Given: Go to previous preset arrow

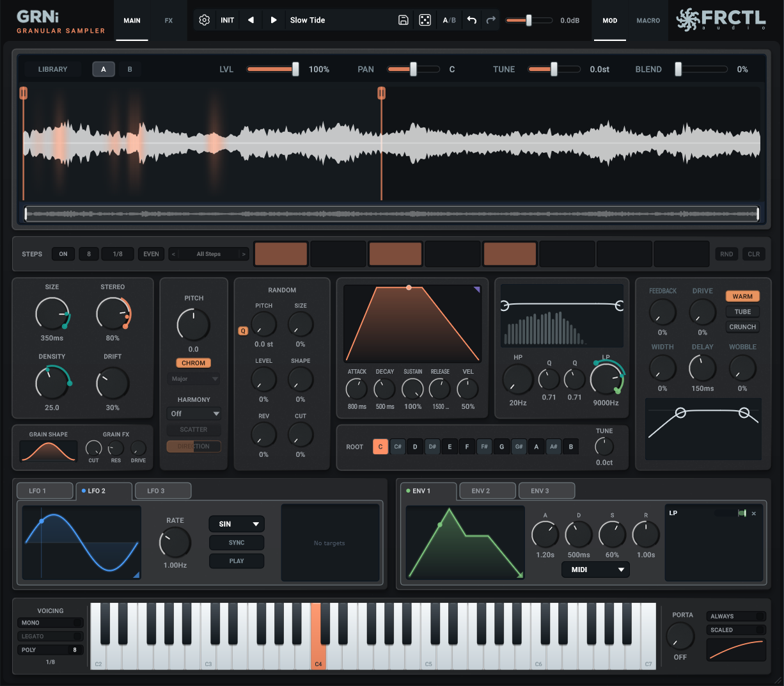Looking at the screenshot, I should pyautogui.click(x=251, y=20).
